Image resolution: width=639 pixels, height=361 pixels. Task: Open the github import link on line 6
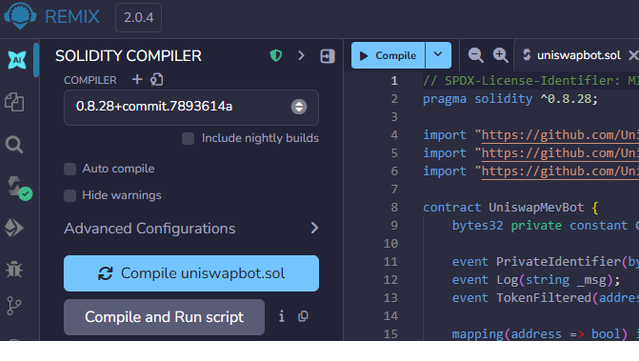click(x=560, y=171)
